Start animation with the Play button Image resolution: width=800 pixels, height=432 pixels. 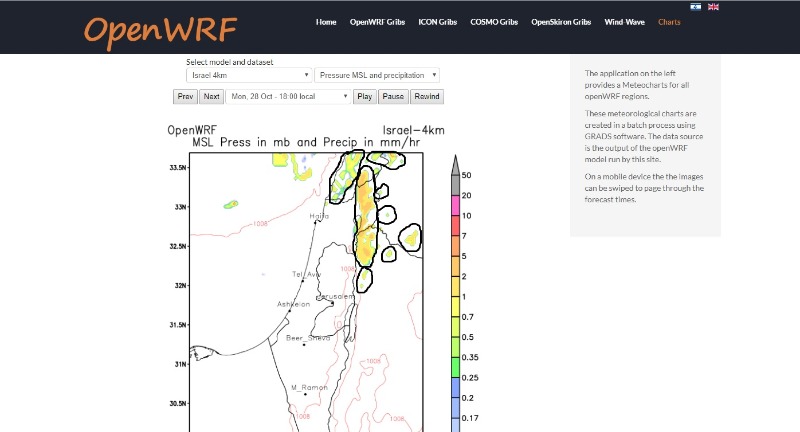coord(365,96)
